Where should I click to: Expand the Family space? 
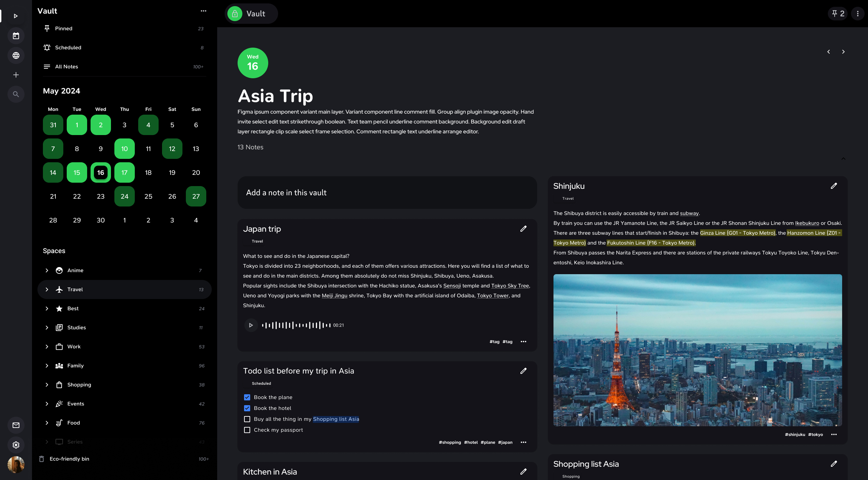click(47, 366)
